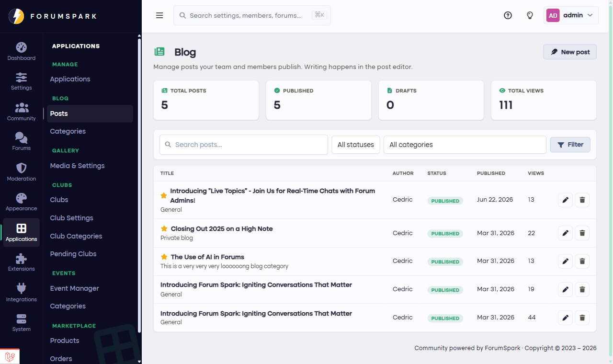Sort by the Views column header
The height and width of the screenshot is (364, 613).
(536, 173)
